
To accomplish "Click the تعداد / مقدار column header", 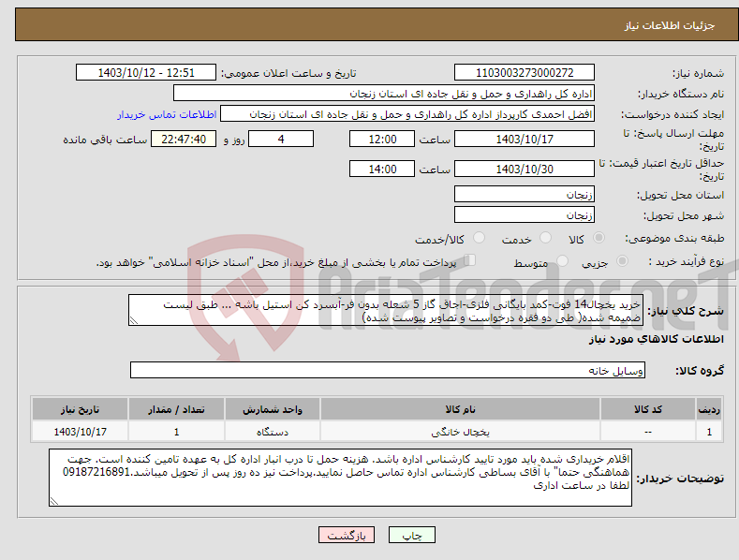I will coord(176,409).
